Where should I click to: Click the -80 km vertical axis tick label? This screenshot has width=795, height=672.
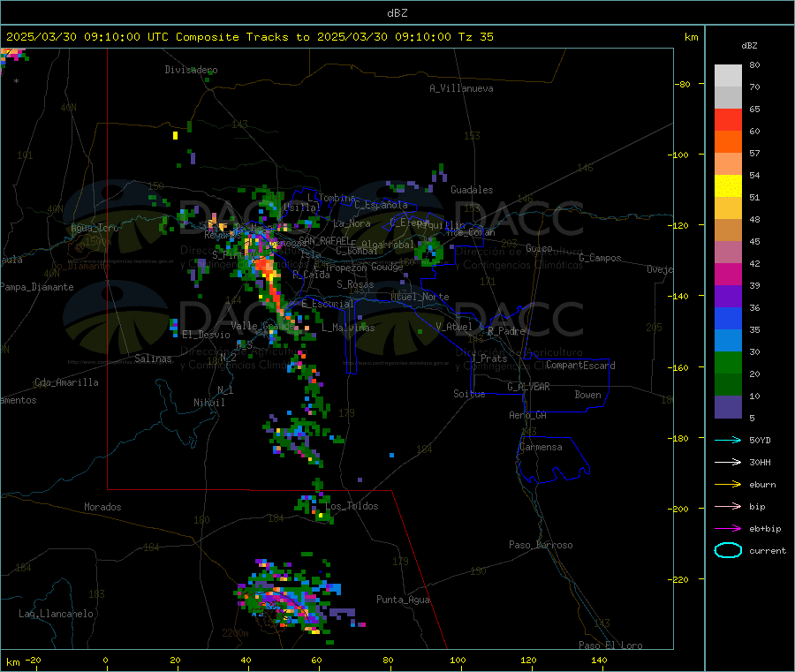pyautogui.click(x=683, y=84)
